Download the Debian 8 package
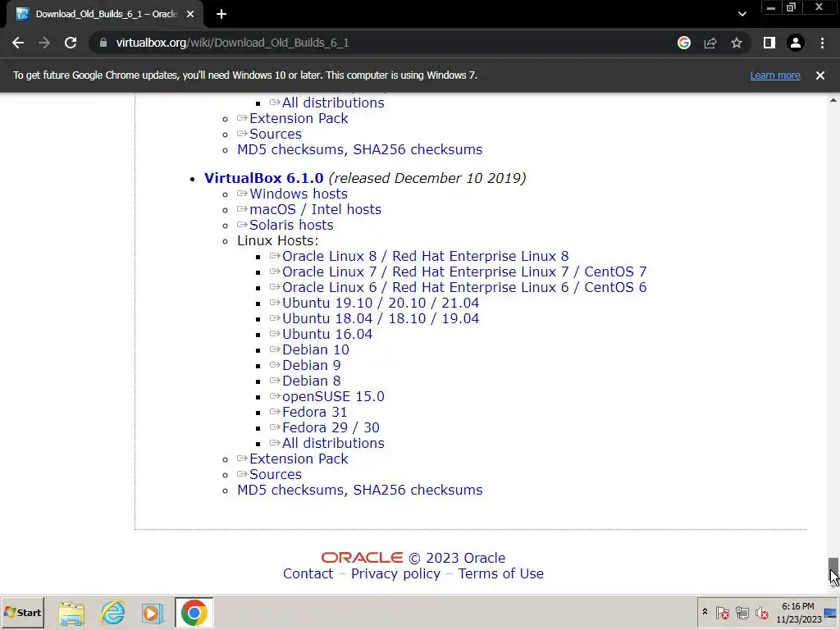840x630 pixels. [311, 381]
